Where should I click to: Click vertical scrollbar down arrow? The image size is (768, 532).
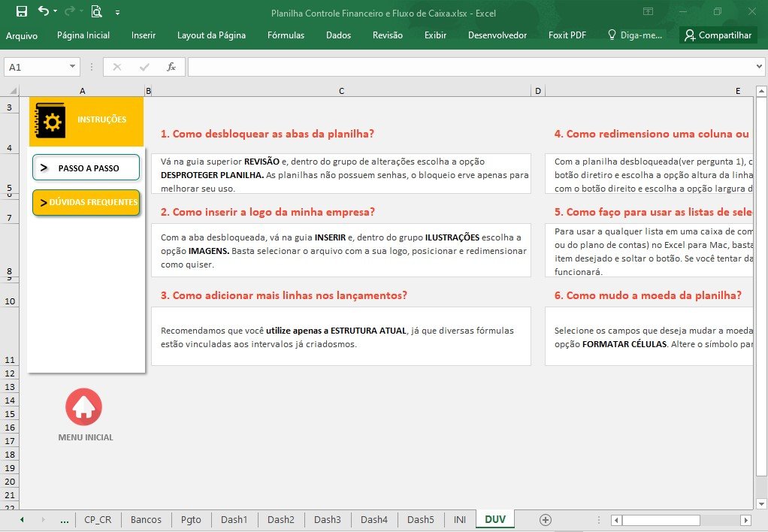(x=761, y=504)
